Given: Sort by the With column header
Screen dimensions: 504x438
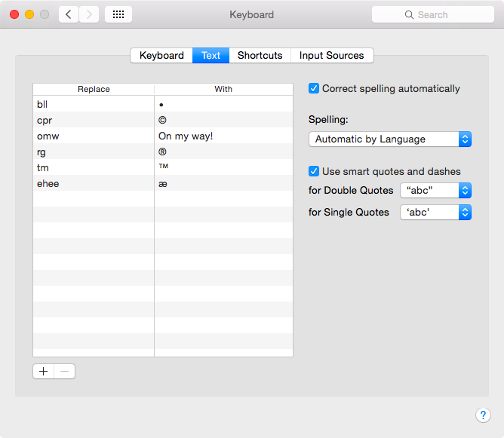Looking at the screenshot, I should [x=224, y=89].
